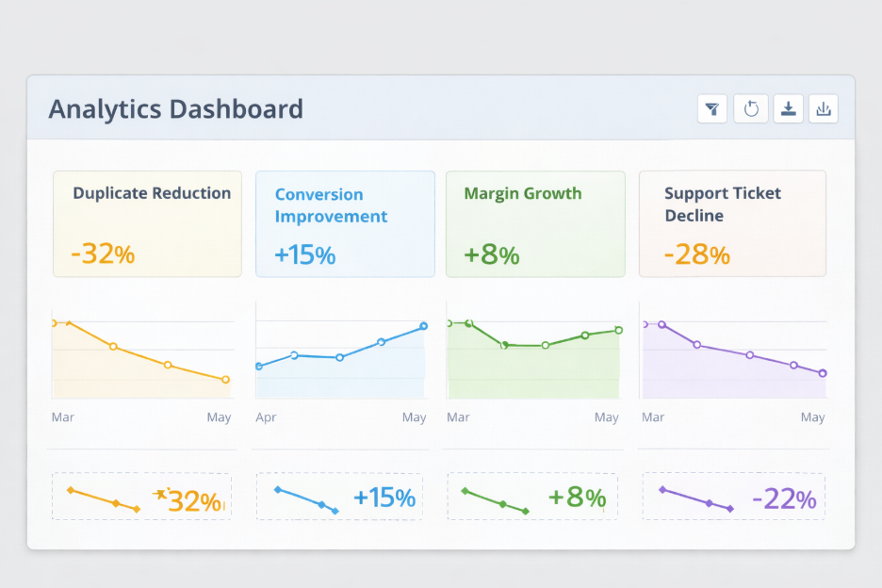Open the green +8% sparkline summary

click(532, 497)
